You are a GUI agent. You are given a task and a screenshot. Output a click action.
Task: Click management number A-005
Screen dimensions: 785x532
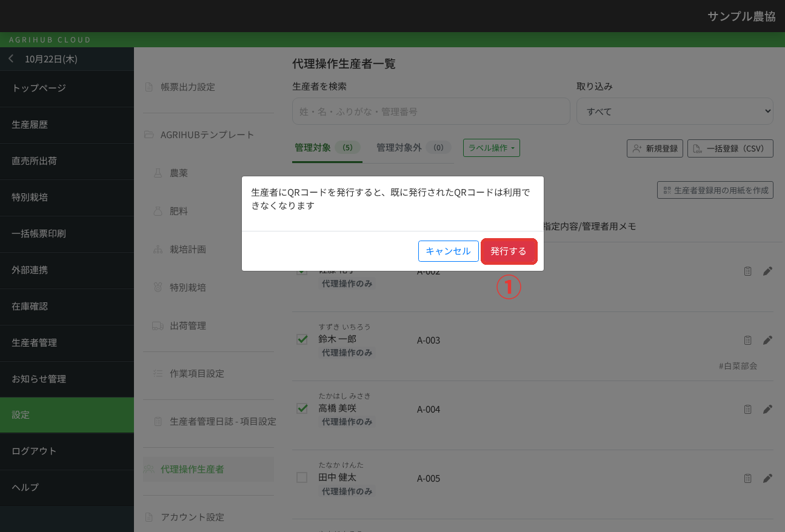(429, 479)
